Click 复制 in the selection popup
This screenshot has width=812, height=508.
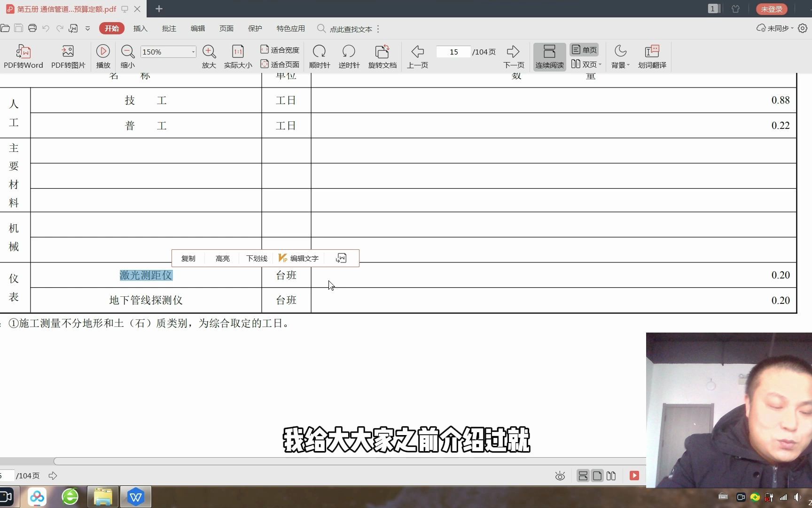pos(188,258)
